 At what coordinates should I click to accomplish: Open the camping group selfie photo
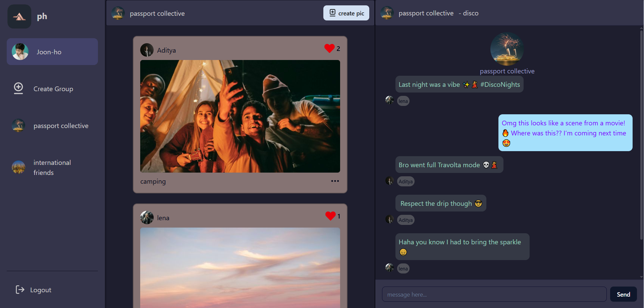pos(240,116)
